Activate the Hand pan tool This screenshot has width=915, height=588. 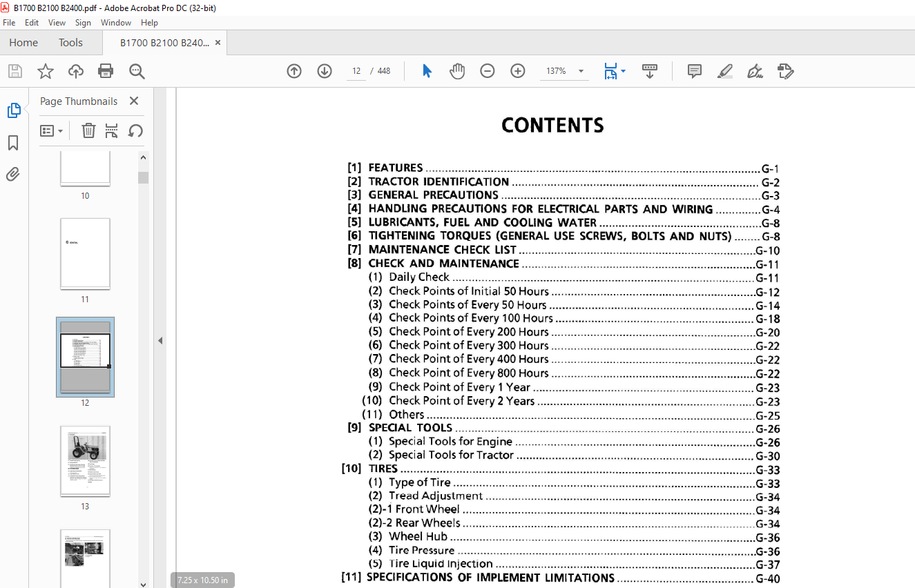coord(457,71)
